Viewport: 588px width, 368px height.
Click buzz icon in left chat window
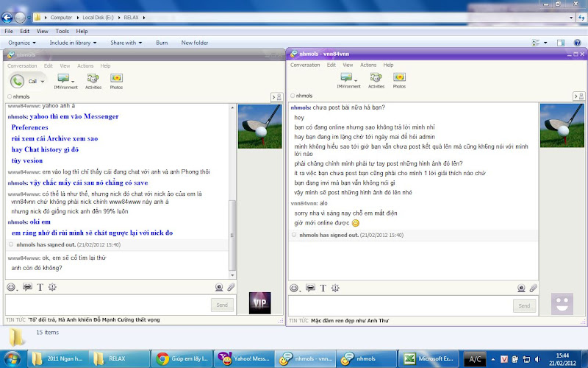pos(52,287)
